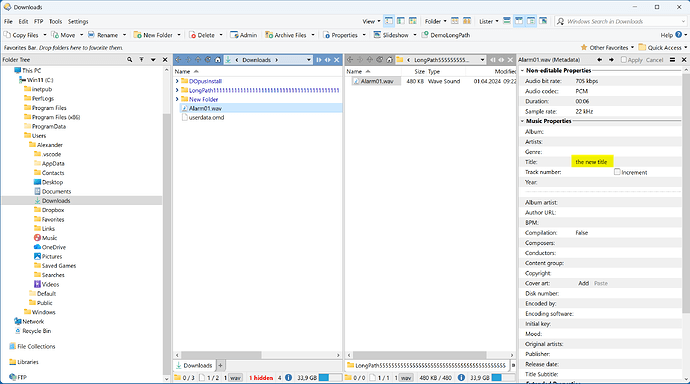Click the Move toolbar button
This screenshot has height=384, width=690.
pos(63,35)
